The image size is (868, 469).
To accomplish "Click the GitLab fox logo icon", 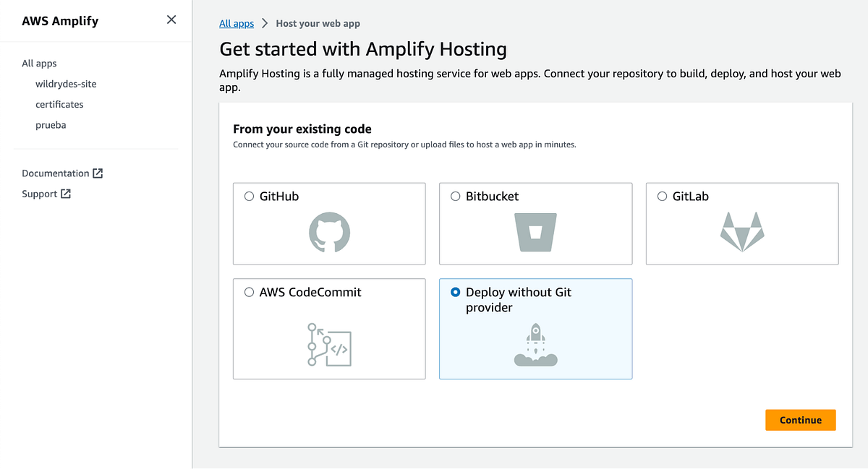I will coord(742,231).
